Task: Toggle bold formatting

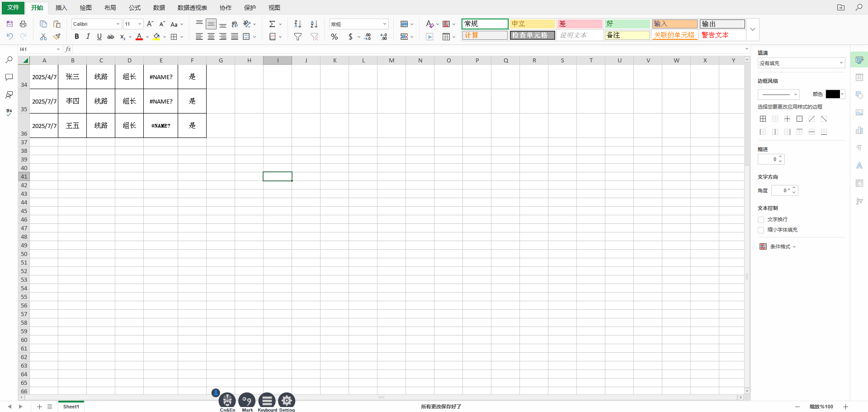Action: pyautogui.click(x=77, y=37)
